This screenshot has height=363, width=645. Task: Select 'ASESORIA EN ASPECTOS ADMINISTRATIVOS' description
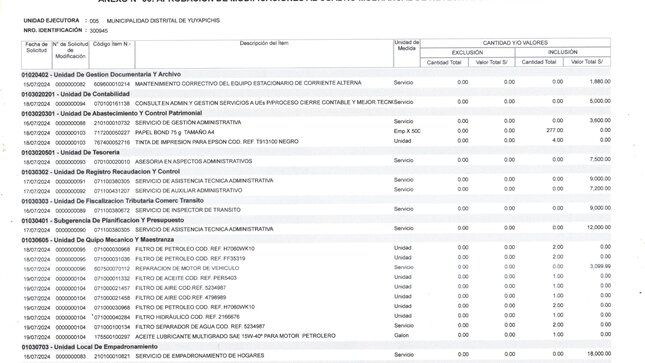pyautogui.click(x=193, y=161)
